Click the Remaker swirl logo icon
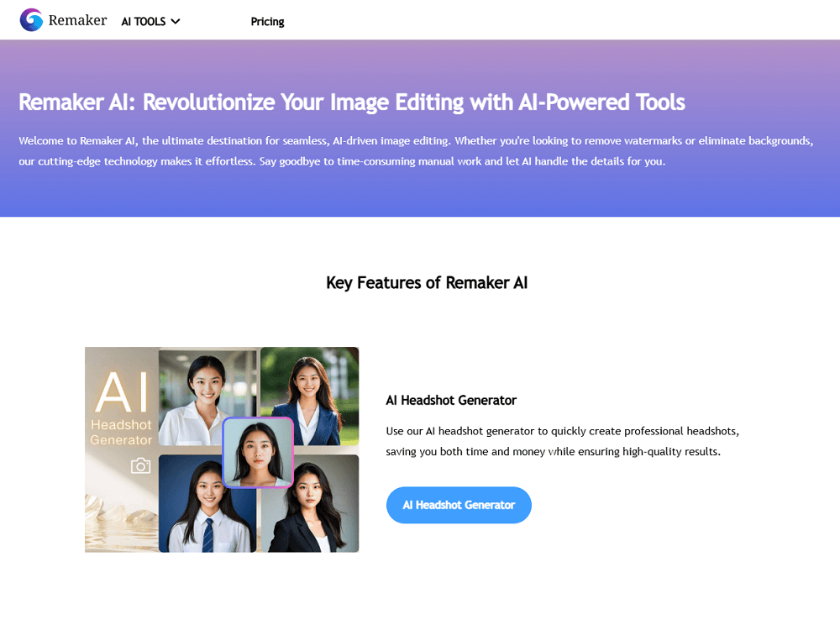The image size is (840, 625). pos(31,20)
